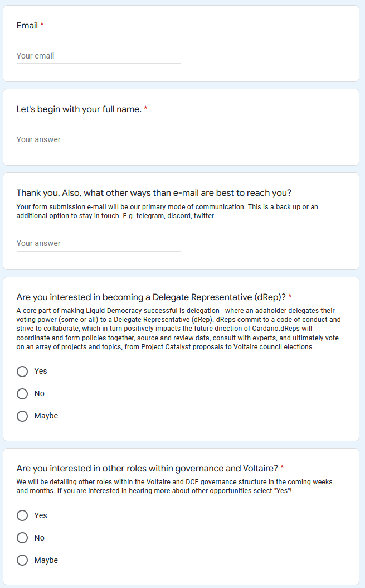
Task: Click the 'Thank you. Also, what other ways' heading
Action: coord(154,193)
